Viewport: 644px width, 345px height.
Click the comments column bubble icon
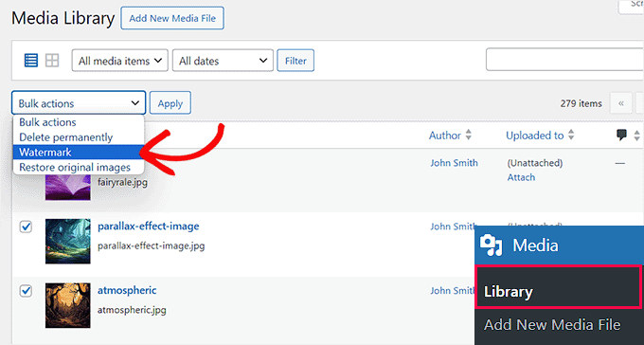(x=622, y=135)
